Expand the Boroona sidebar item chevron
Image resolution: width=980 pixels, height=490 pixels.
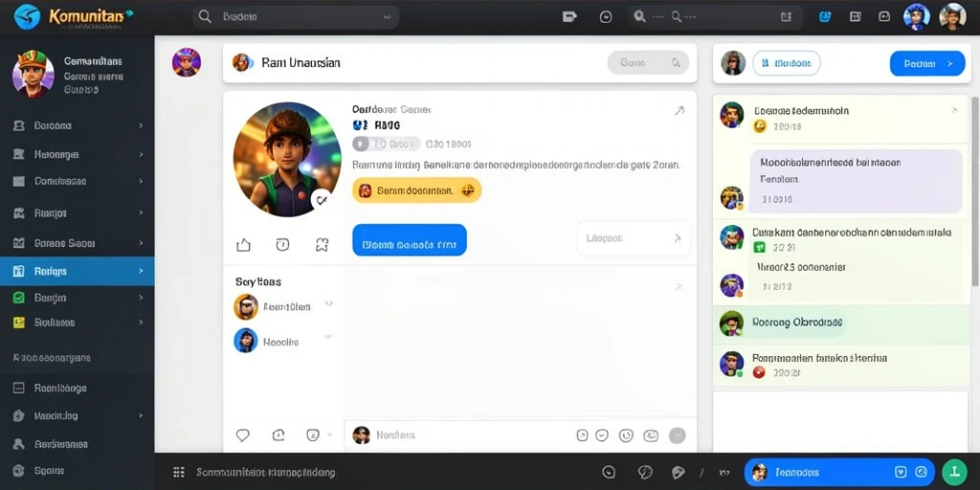click(141, 125)
